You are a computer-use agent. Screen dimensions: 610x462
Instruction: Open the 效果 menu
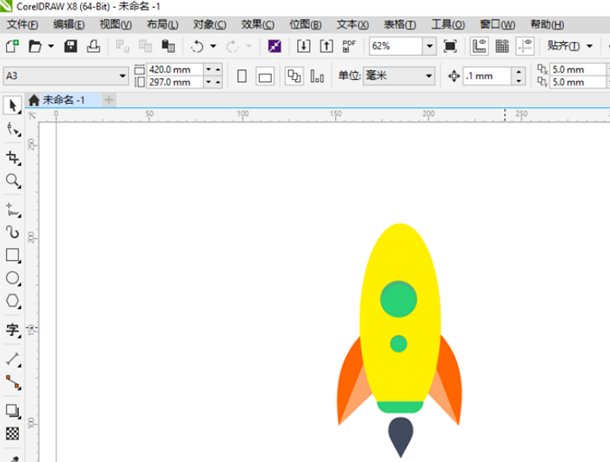click(x=258, y=23)
